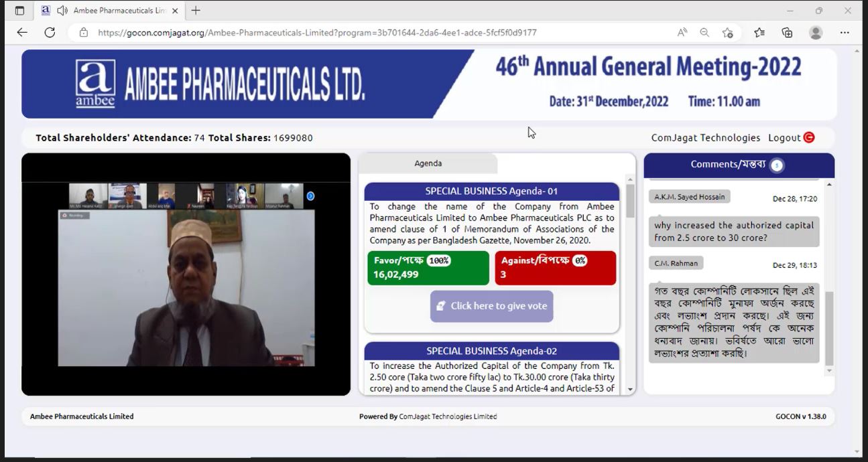Click the SPECIAL BUSINESS Agenda-02 header
Screen dimensions: 868x462
pos(492,351)
